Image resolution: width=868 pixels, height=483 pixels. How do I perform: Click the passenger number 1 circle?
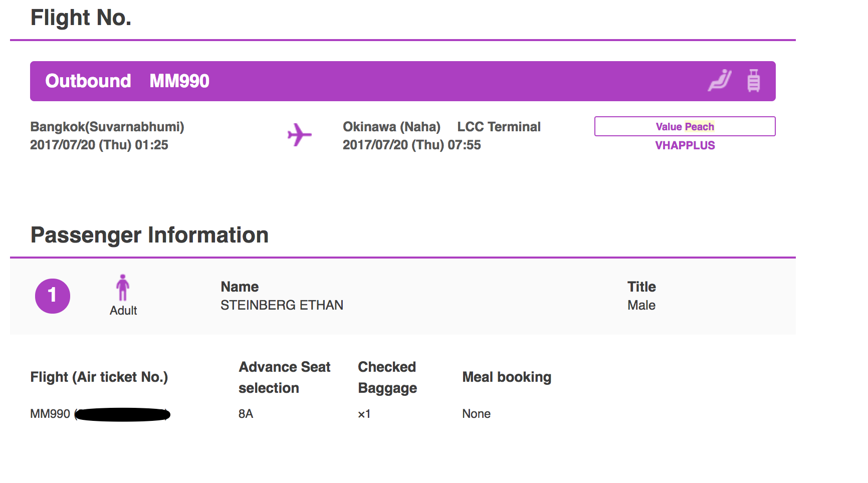click(x=53, y=296)
